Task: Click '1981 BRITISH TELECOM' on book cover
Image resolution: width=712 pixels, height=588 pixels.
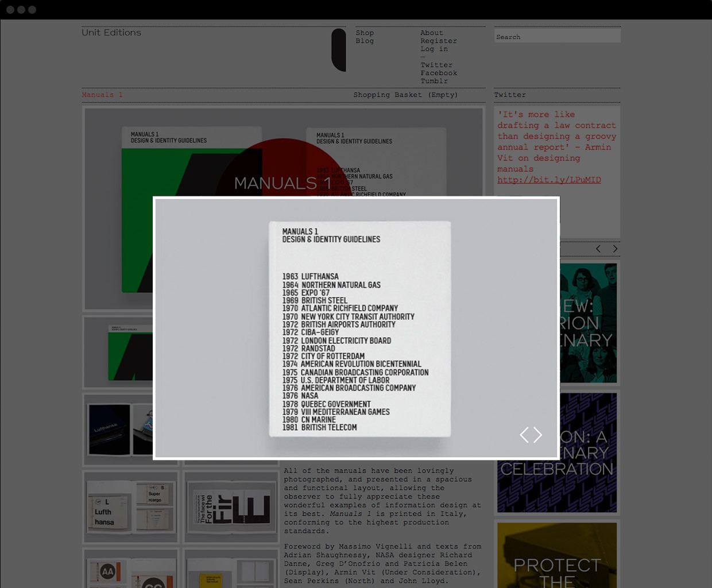Action: [x=319, y=427]
